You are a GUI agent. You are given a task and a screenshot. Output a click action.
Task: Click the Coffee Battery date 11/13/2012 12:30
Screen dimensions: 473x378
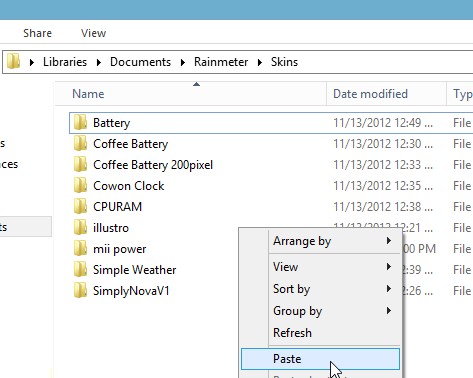[x=383, y=144]
